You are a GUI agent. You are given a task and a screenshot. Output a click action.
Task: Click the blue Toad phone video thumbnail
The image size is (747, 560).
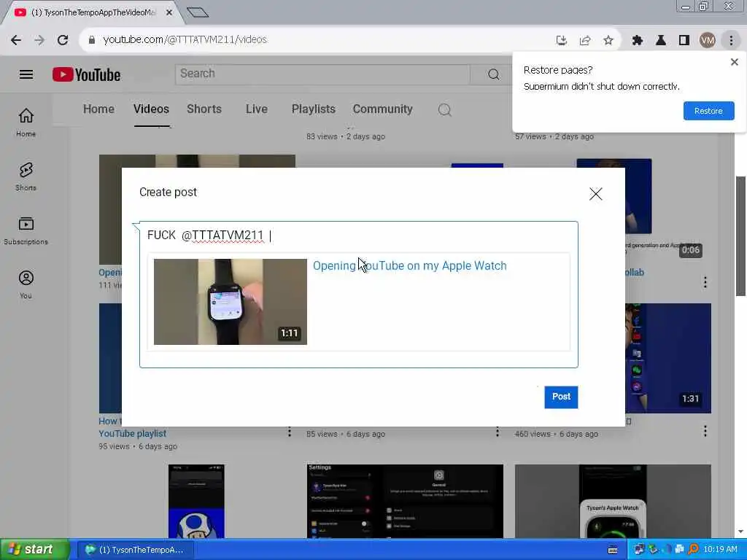click(197, 501)
